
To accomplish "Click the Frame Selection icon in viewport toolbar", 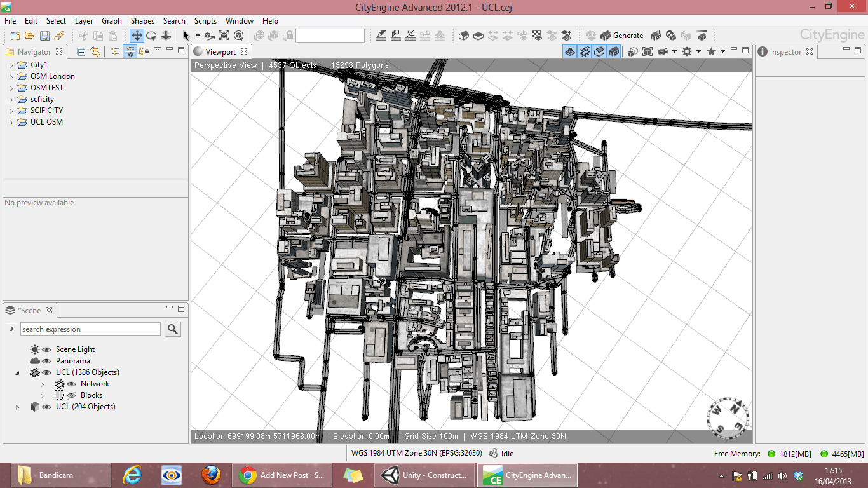I will pos(648,51).
